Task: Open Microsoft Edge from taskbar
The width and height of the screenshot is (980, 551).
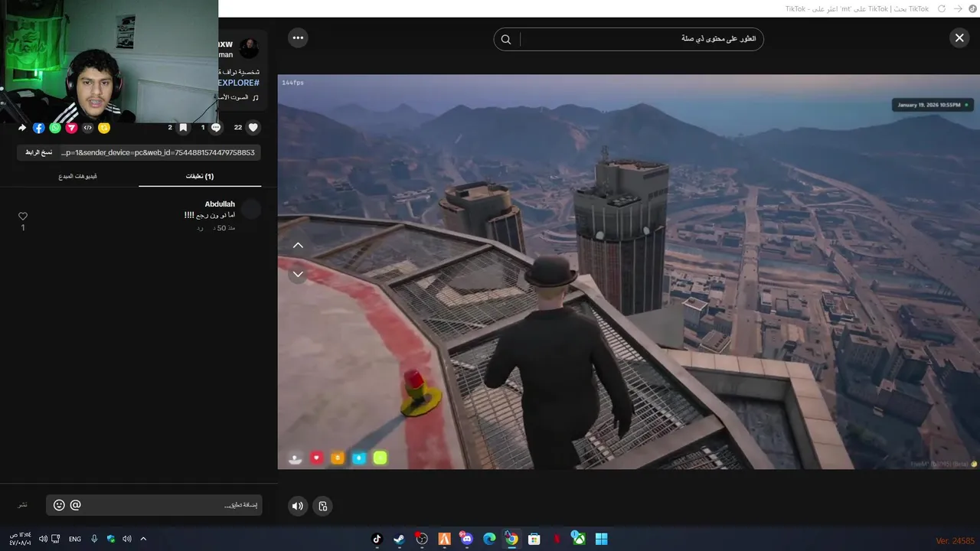Action: coord(489,539)
